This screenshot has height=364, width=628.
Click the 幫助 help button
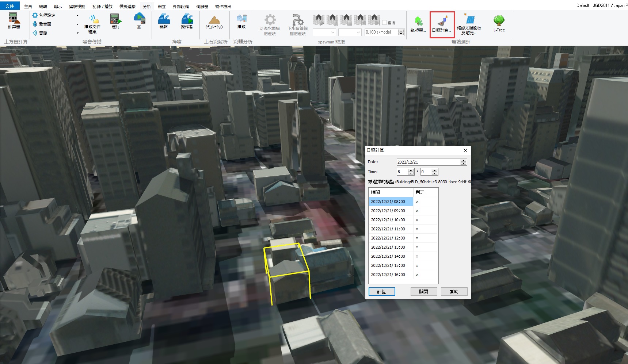click(x=454, y=291)
